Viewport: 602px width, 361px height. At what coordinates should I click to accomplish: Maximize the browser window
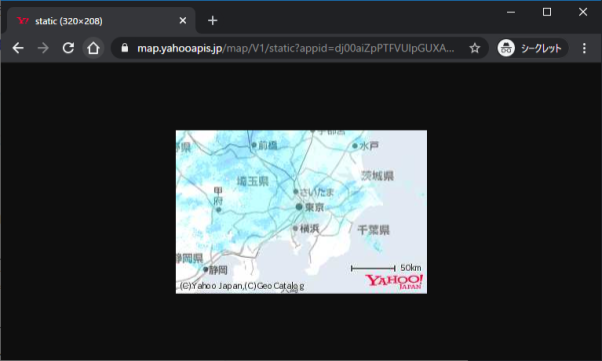pos(547,12)
